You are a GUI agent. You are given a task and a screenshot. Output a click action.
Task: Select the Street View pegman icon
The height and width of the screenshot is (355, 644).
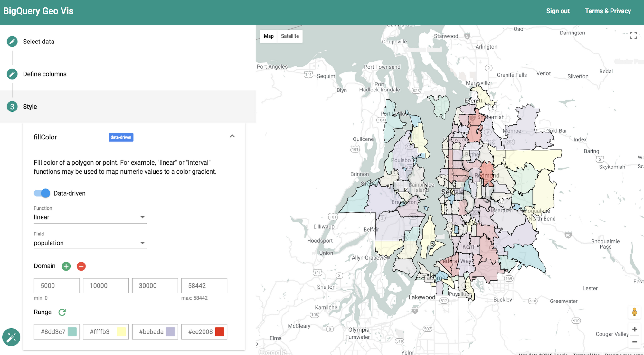634,312
